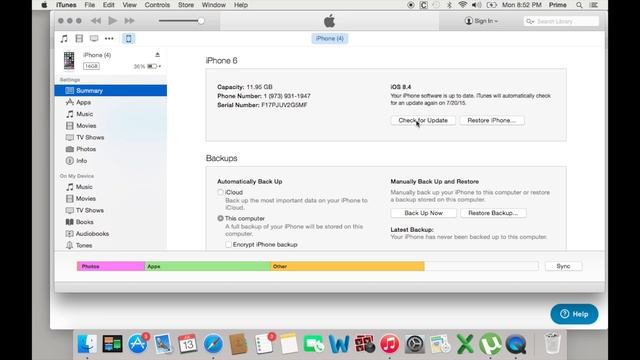
Task: Open the File menu
Action: click(89, 5)
